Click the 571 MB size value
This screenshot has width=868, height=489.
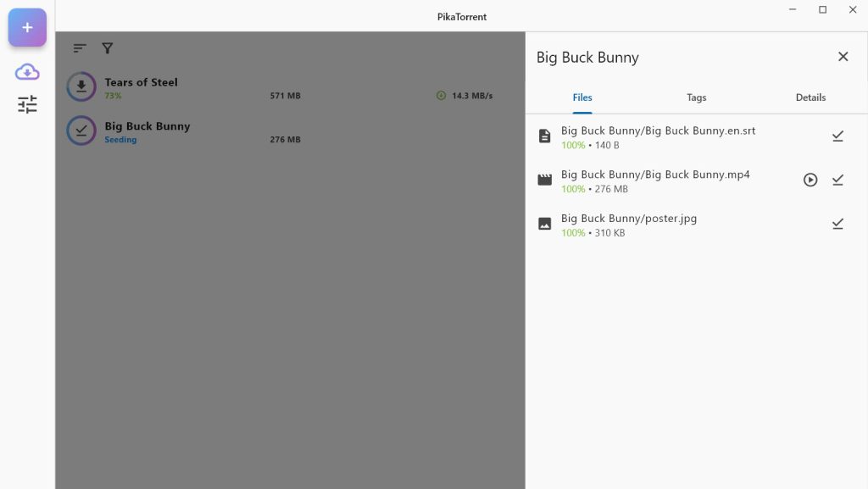285,96
